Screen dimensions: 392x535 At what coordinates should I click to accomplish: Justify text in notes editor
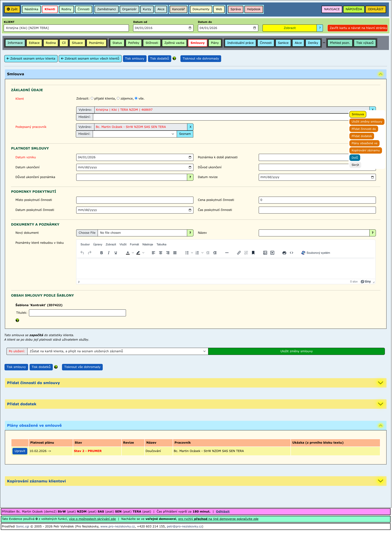[x=175, y=253]
